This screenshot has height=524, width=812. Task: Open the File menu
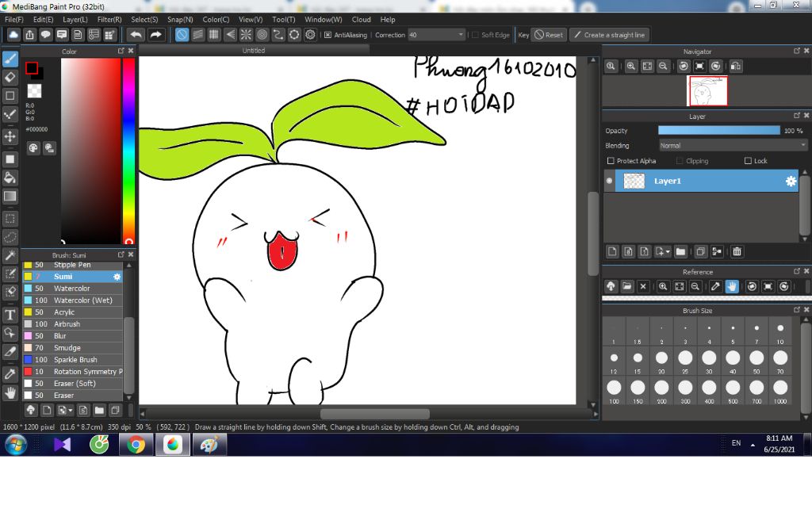(x=14, y=20)
